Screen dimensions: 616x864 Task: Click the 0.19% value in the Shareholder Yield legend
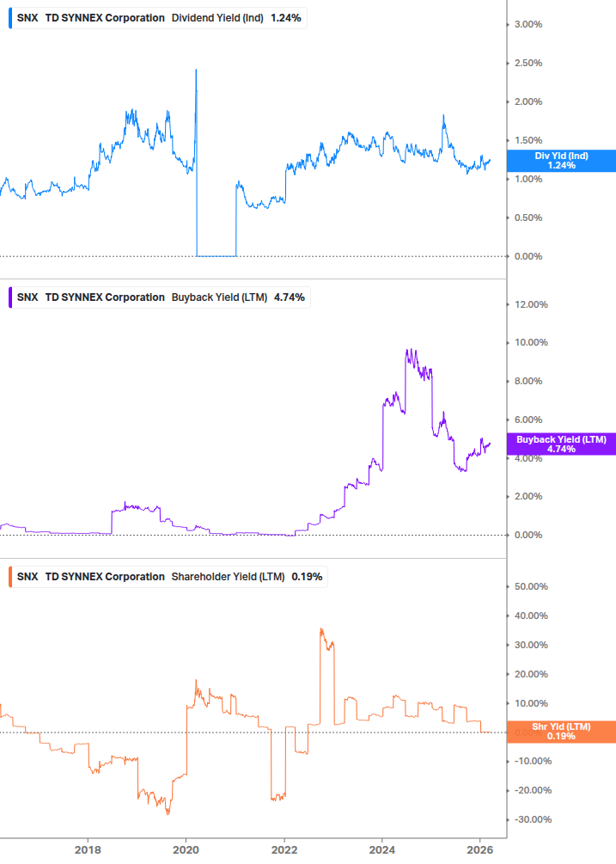point(308,577)
